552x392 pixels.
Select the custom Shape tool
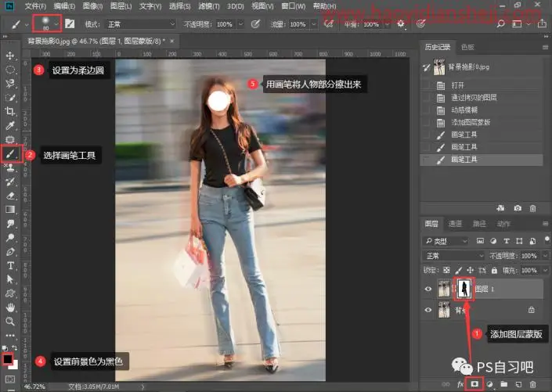[10, 293]
